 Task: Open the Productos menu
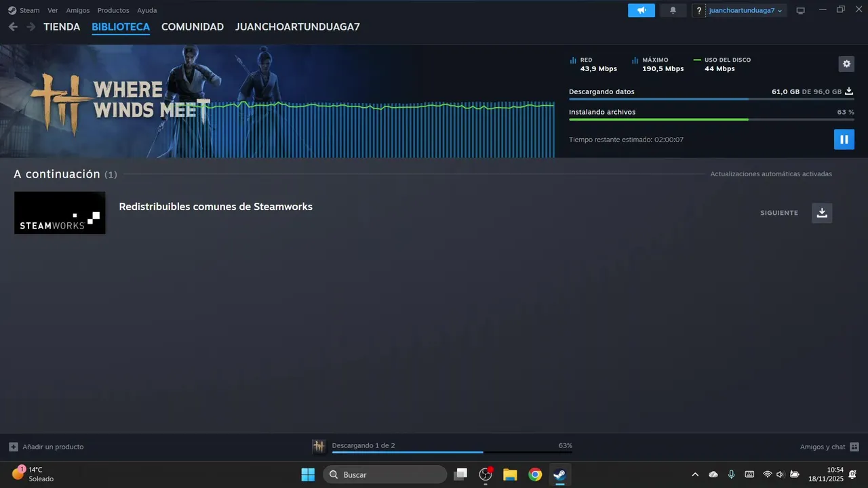pos(113,10)
